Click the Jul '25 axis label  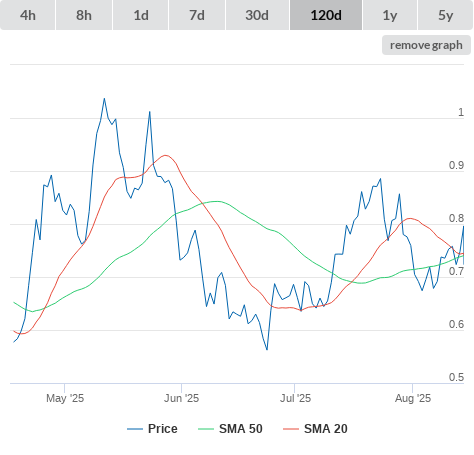295,398
